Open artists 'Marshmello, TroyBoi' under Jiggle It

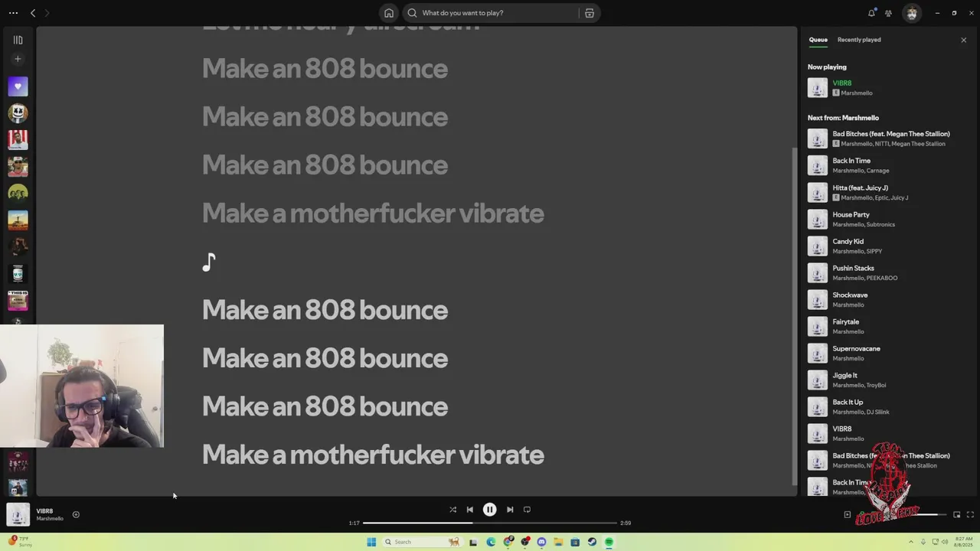pyautogui.click(x=859, y=385)
